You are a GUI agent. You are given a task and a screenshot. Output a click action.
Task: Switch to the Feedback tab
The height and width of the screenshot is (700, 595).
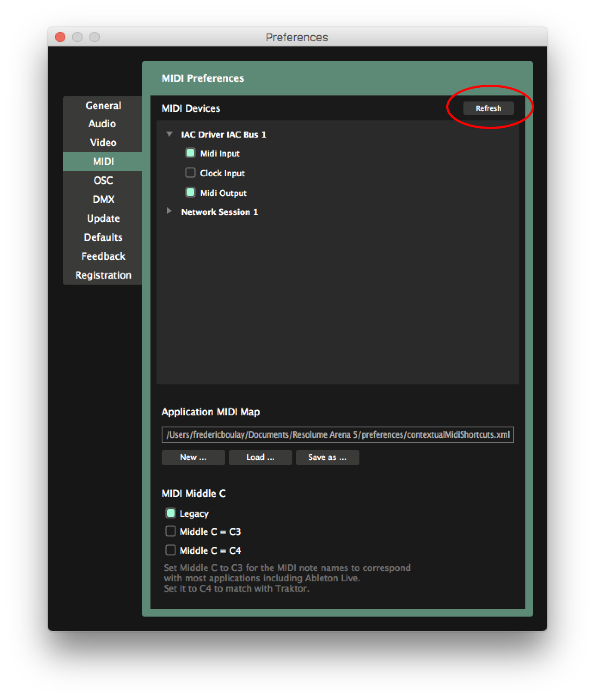click(x=103, y=256)
